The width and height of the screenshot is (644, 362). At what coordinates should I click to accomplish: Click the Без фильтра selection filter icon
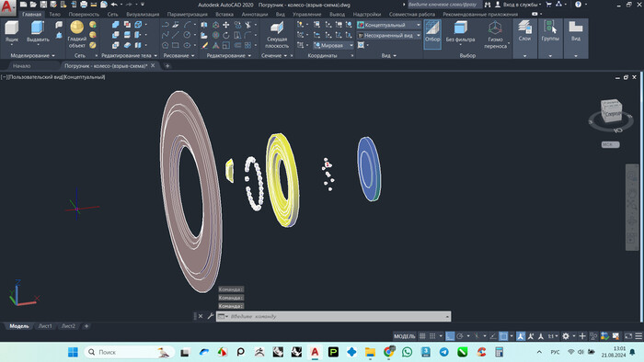click(460, 32)
